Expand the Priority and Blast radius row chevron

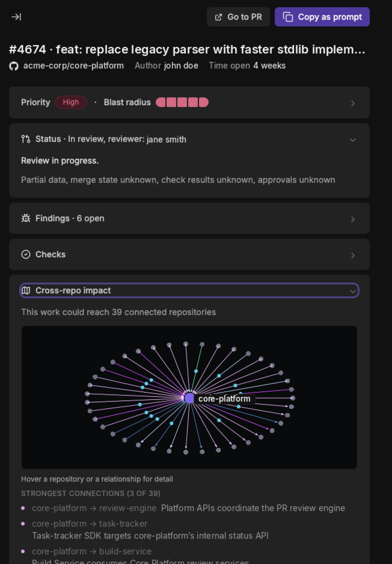[x=353, y=103]
